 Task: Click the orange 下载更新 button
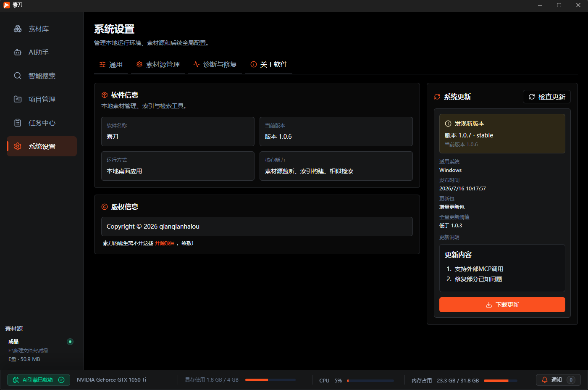pyautogui.click(x=502, y=305)
